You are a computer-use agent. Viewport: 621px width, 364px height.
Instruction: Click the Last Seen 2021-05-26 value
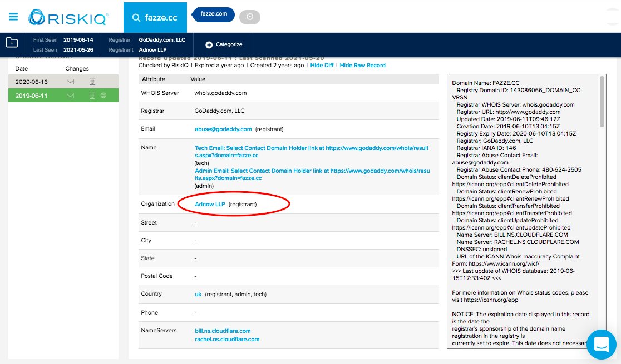(x=78, y=50)
